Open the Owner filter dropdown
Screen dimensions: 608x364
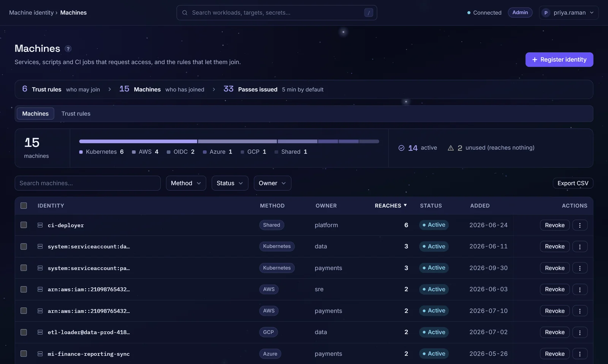tap(272, 183)
